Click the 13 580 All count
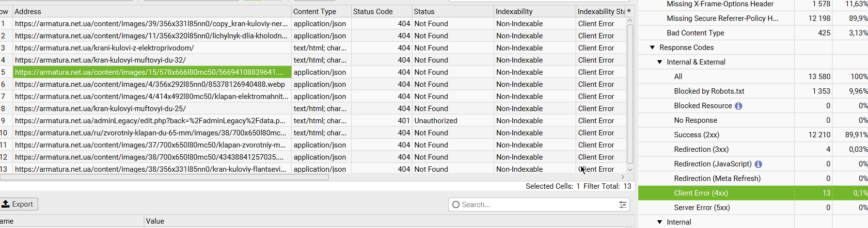 (819, 77)
